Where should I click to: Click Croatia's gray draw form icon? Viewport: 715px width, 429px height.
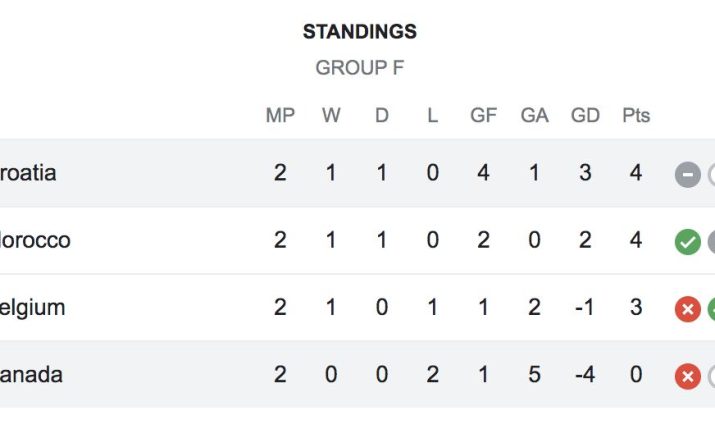coord(687,175)
